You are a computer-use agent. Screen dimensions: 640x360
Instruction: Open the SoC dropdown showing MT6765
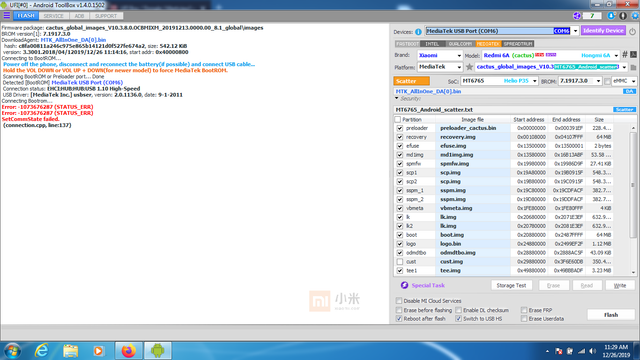(x=534, y=81)
